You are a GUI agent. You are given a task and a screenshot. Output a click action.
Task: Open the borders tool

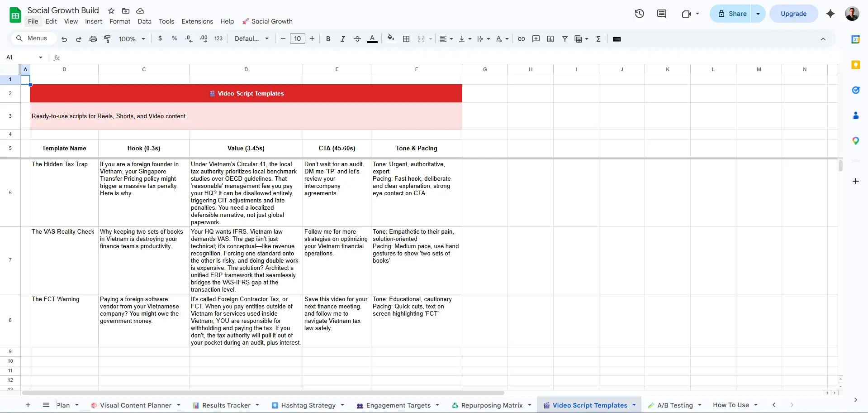point(406,39)
